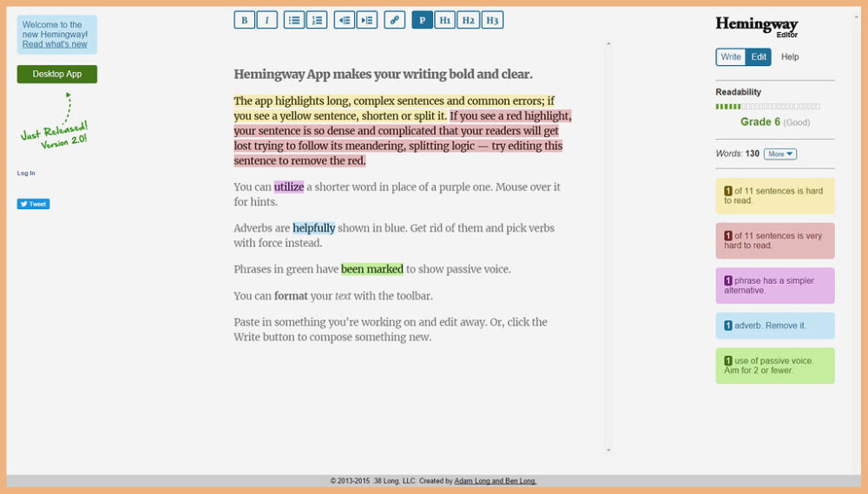Apply H3 heading style

[492, 20]
